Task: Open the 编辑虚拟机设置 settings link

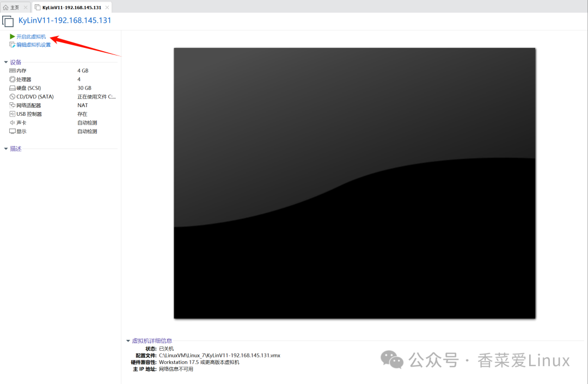Action: click(x=33, y=45)
